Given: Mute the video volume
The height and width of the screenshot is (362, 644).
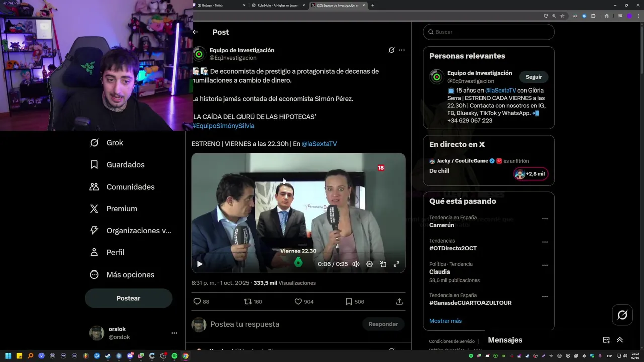Looking at the screenshot, I should (356, 264).
